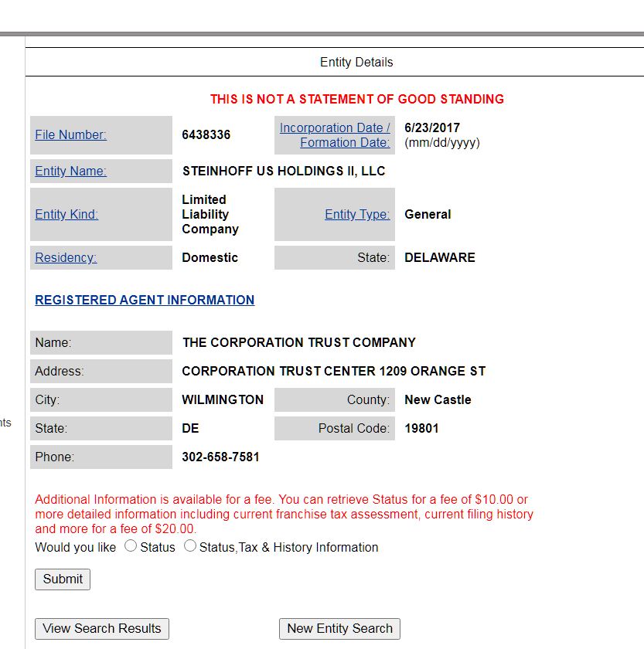Click the Residency link
This screenshot has height=649, width=644.
[x=66, y=257]
